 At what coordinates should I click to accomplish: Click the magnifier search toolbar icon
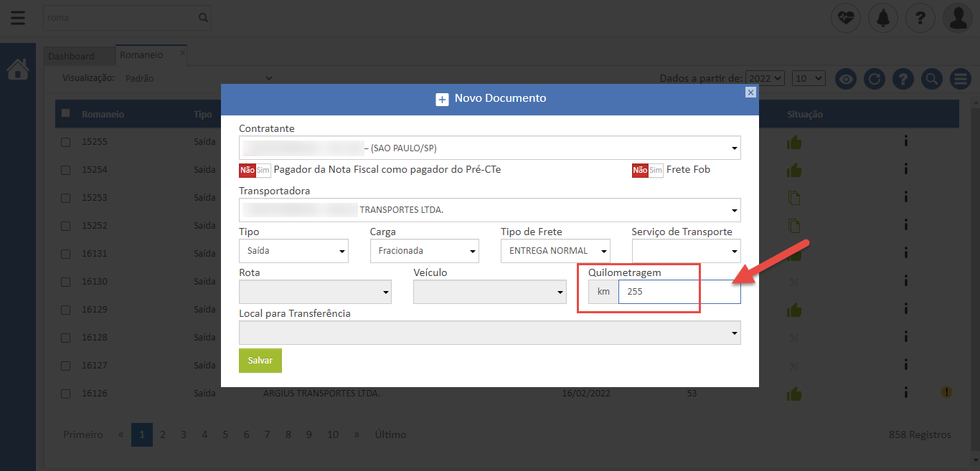pyautogui.click(x=931, y=79)
